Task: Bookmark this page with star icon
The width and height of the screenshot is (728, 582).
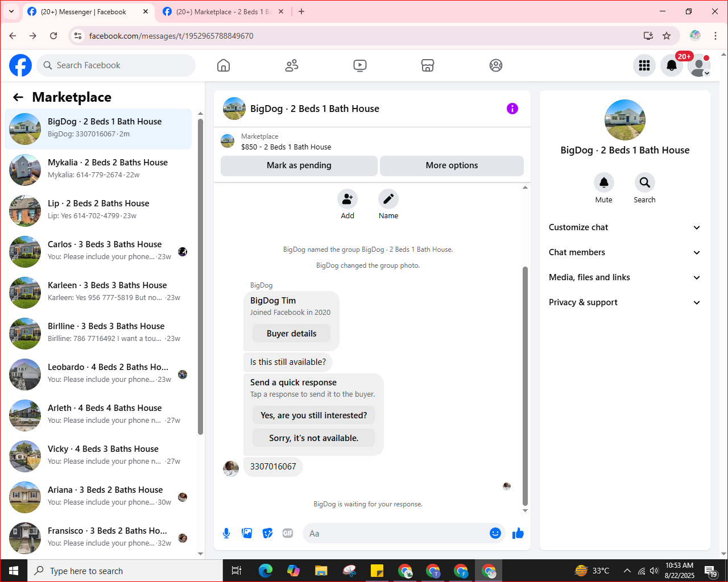Action: 667,36
